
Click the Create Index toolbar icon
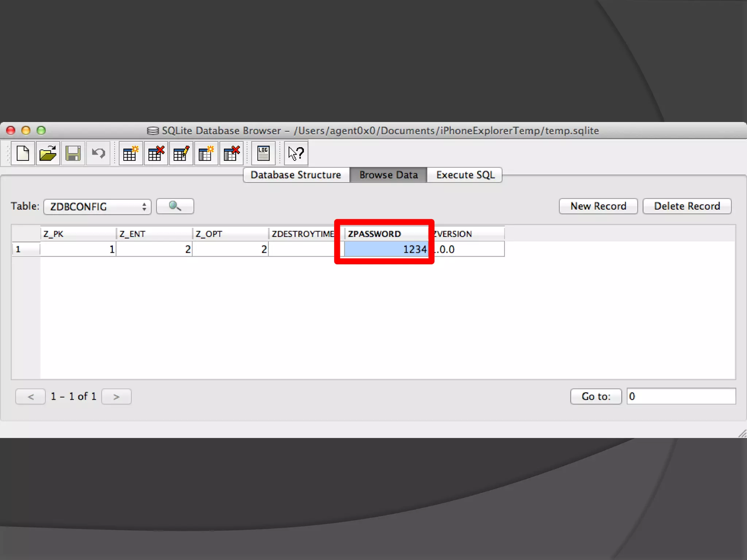[x=206, y=153]
